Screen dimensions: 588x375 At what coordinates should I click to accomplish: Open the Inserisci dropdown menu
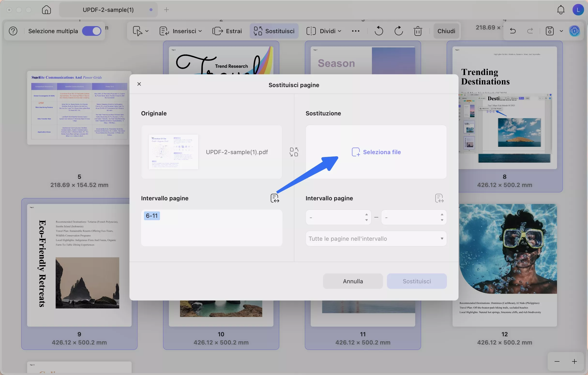[x=181, y=31]
